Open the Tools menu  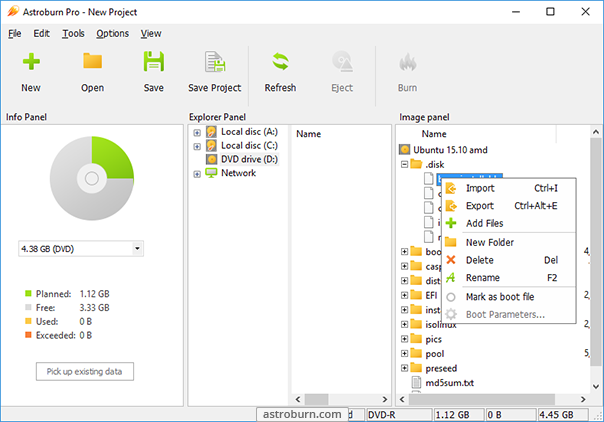pyautogui.click(x=73, y=33)
